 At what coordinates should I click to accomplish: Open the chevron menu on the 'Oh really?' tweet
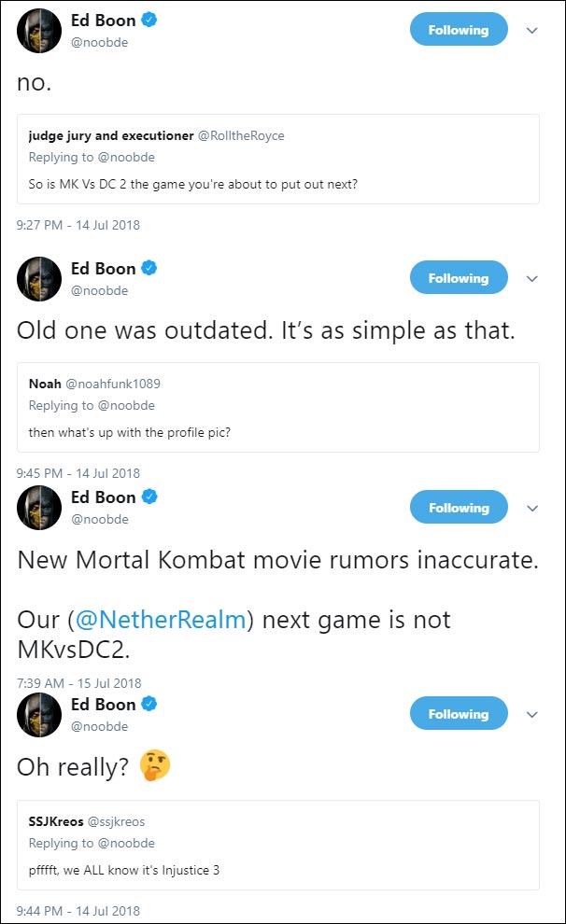point(532,714)
